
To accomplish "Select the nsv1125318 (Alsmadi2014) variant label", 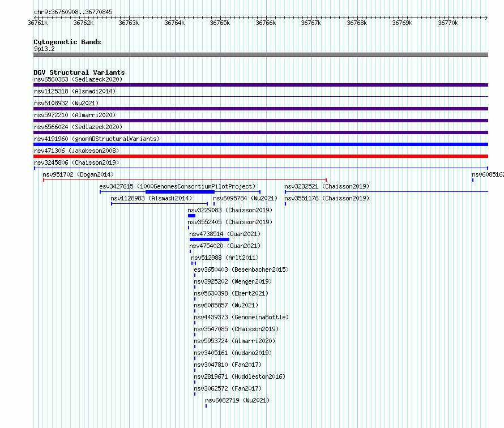I will 75,91.
